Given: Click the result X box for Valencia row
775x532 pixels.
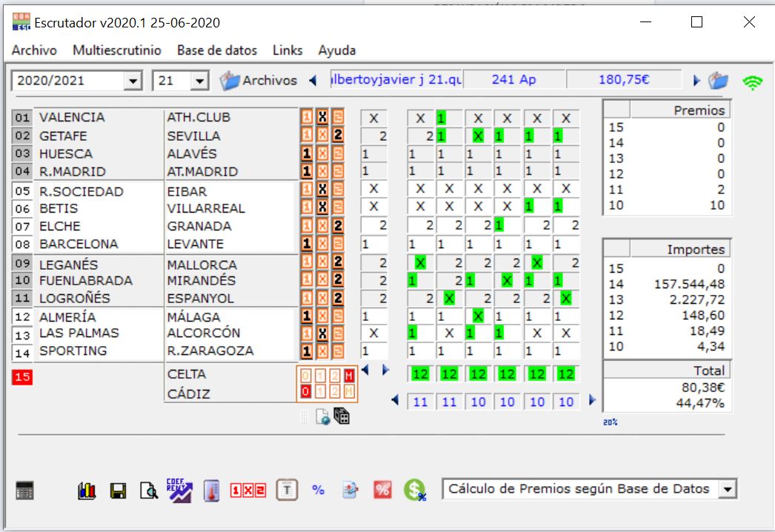Looking at the screenshot, I should [x=374, y=118].
